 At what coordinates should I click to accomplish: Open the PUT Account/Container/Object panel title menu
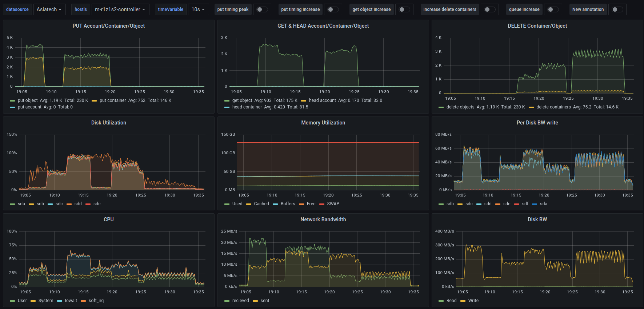click(108, 26)
